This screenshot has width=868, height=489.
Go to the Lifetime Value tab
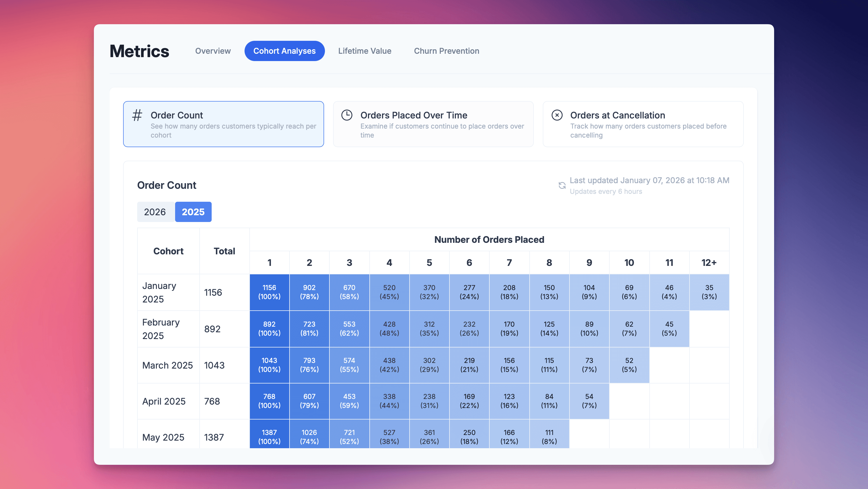(365, 51)
